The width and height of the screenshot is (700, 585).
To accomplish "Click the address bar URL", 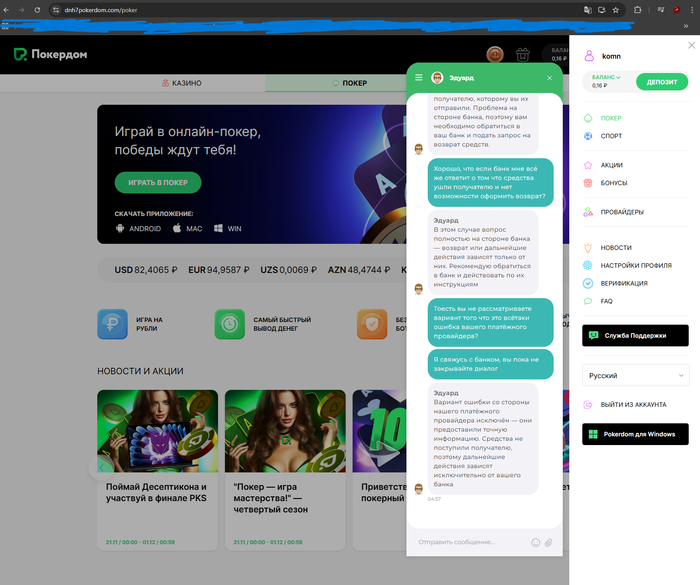I will pos(100,10).
